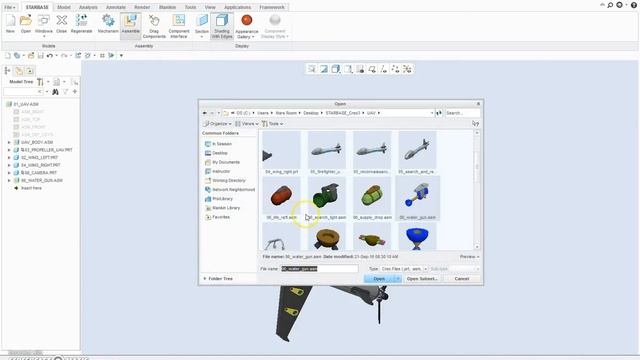
Task: Open the Organize dropdown in Open dialog
Action: tap(217, 124)
